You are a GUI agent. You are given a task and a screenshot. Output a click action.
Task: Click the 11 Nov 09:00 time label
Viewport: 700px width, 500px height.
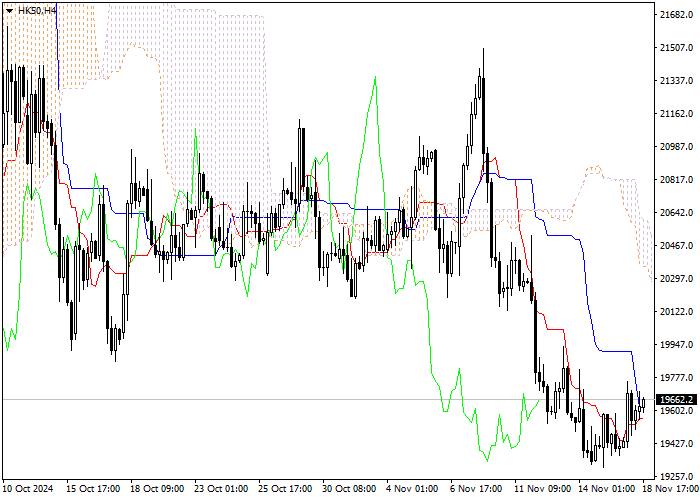pos(542,489)
